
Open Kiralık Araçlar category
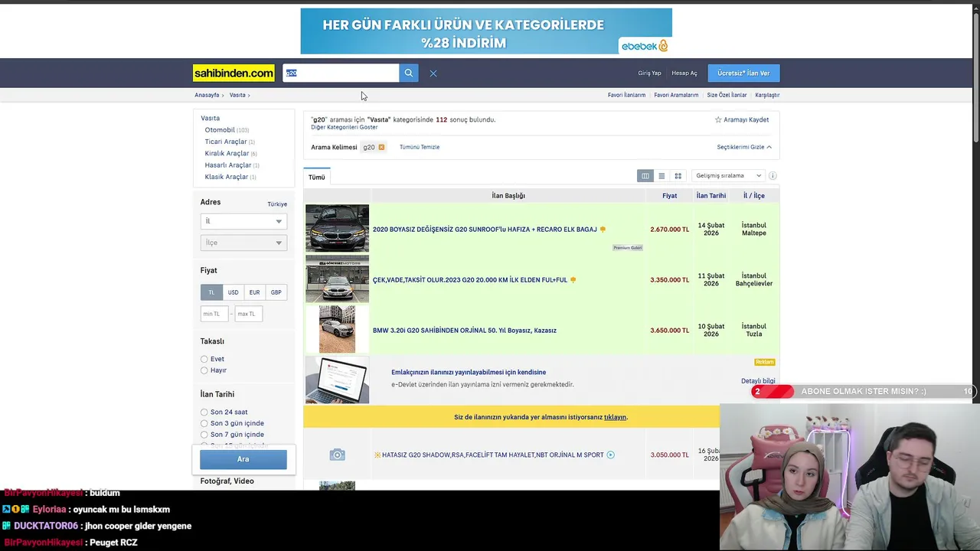click(227, 153)
